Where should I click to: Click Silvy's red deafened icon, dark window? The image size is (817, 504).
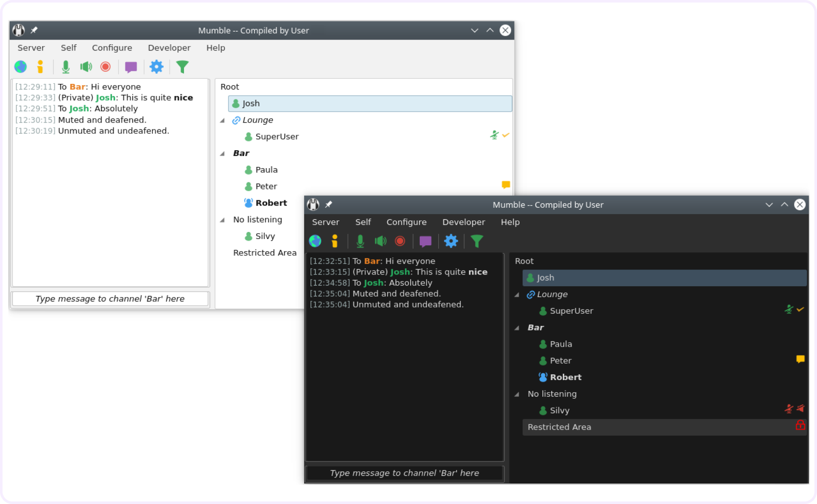coord(800,408)
